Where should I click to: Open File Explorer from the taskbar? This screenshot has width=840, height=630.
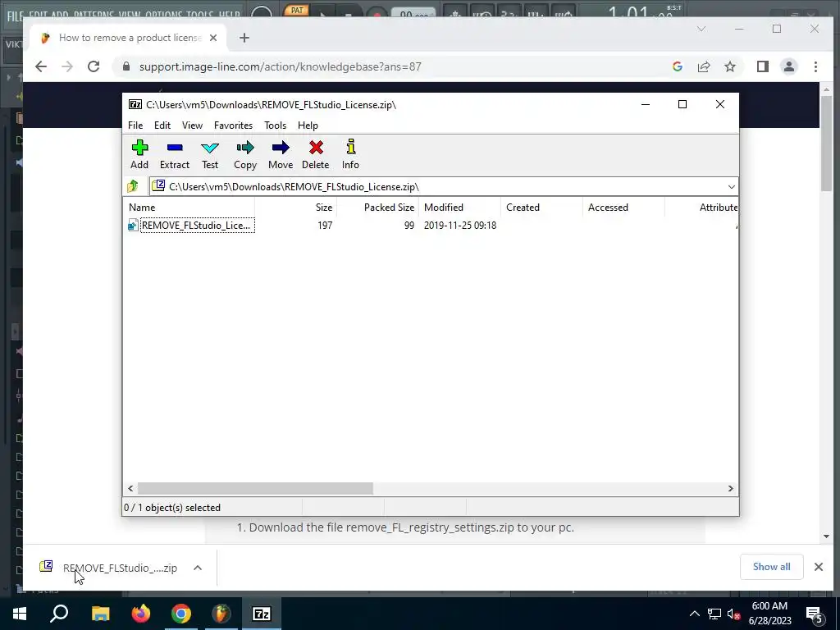[x=100, y=614]
